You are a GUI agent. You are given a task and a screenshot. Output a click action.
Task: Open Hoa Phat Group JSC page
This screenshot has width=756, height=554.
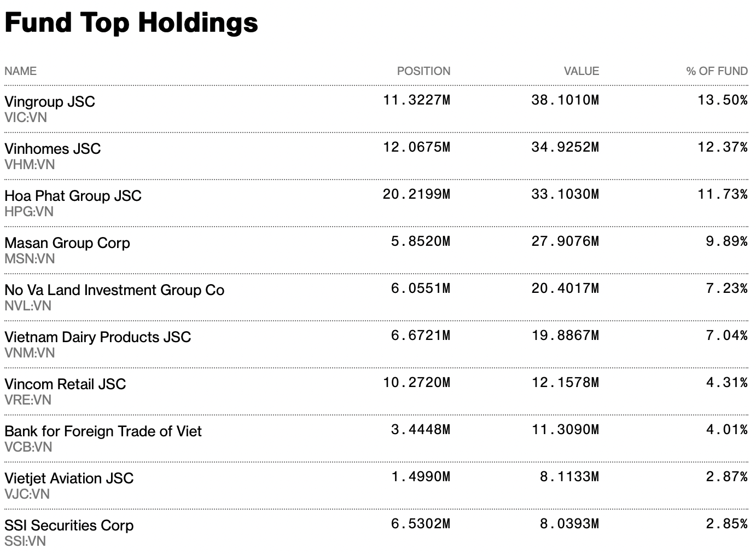(x=73, y=196)
